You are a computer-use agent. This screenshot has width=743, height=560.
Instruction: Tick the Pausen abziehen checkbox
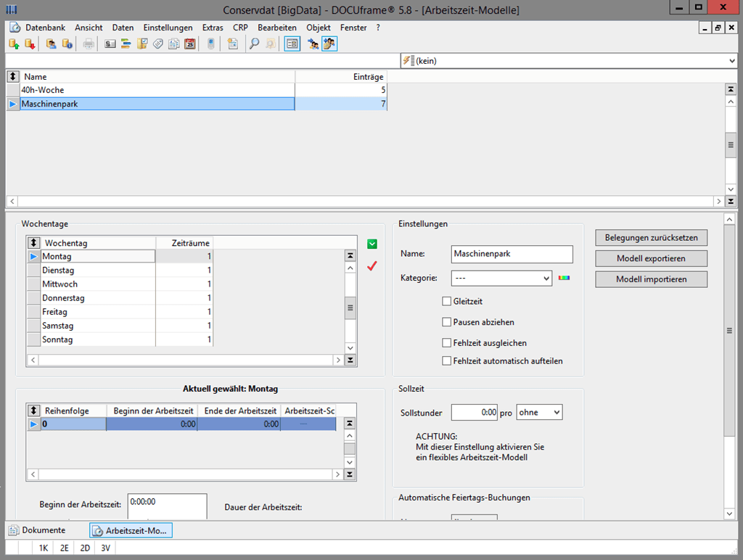click(447, 322)
